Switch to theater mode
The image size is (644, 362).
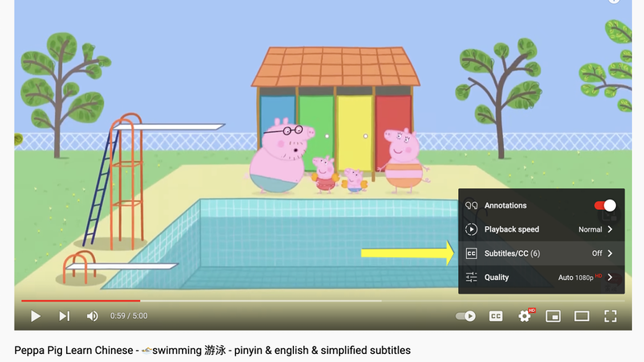(581, 316)
